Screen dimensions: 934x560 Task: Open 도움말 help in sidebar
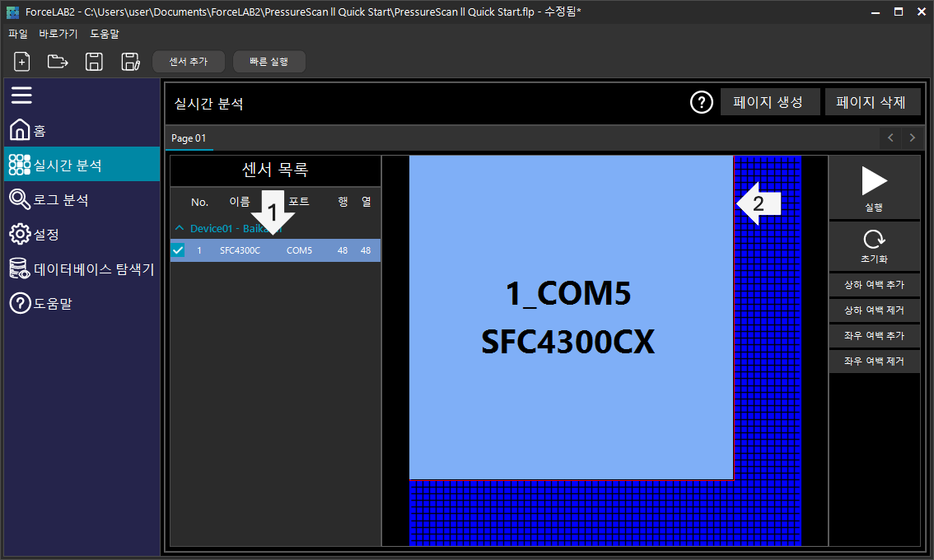pos(82,303)
